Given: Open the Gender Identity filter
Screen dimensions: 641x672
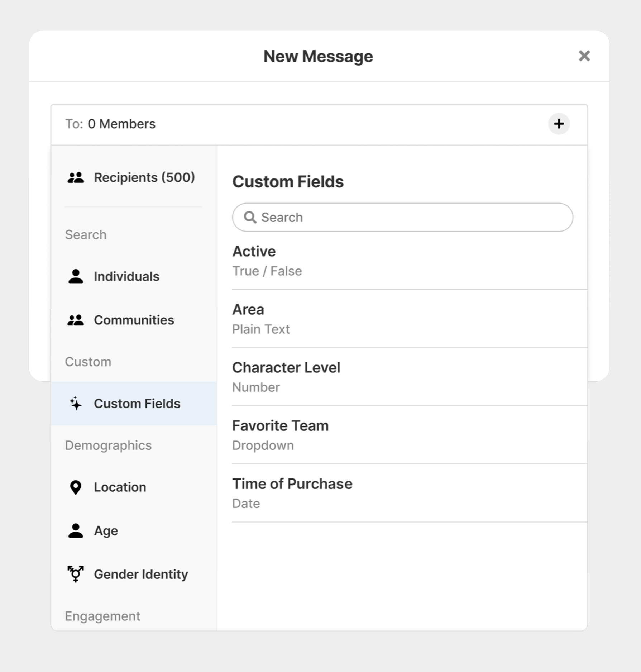Looking at the screenshot, I should [141, 574].
